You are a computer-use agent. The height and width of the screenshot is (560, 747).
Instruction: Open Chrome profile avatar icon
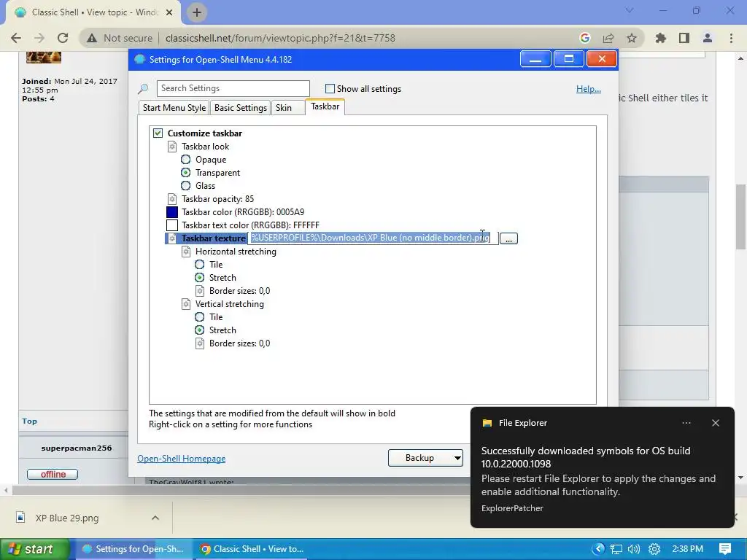708,38
